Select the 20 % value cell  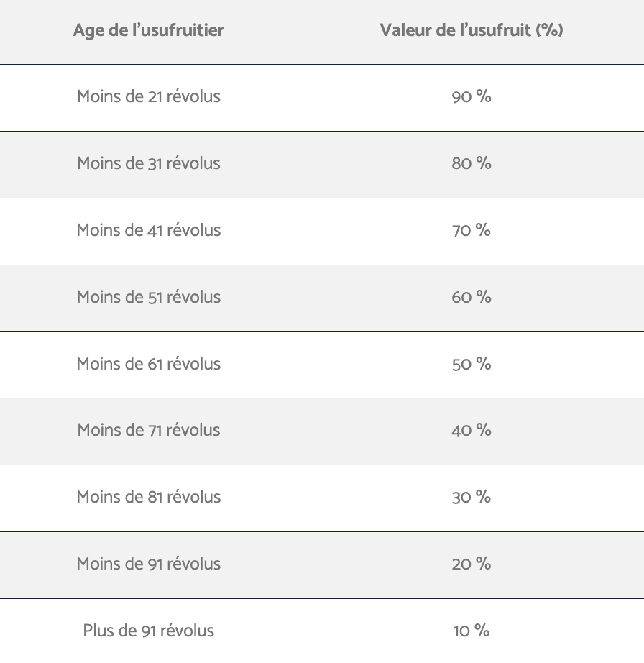click(x=471, y=565)
